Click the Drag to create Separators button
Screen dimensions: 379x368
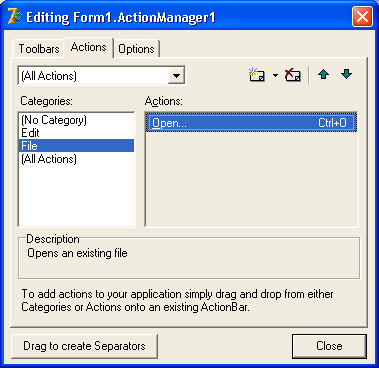coord(84,346)
